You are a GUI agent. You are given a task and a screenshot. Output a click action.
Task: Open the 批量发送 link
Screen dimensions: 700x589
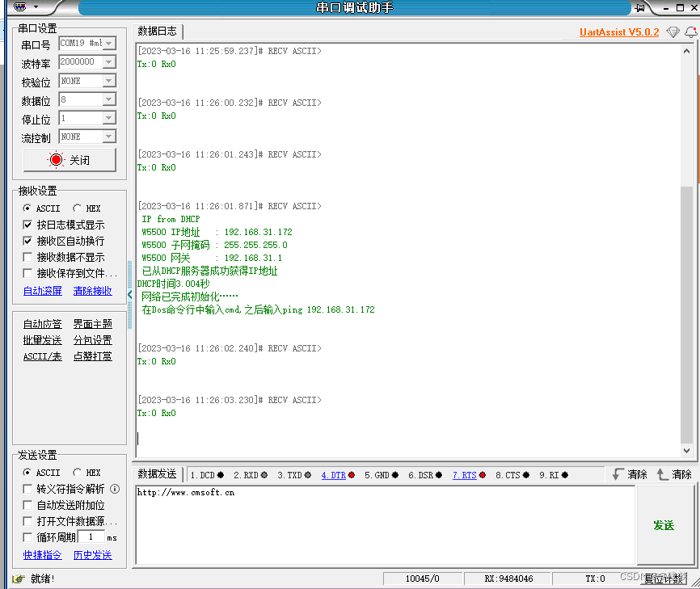[x=42, y=340]
